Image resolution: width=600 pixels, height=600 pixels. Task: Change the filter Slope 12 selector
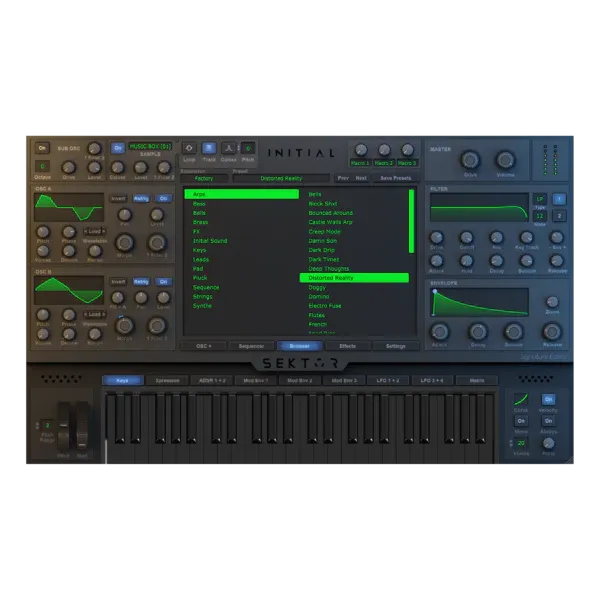(x=540, y=216)
